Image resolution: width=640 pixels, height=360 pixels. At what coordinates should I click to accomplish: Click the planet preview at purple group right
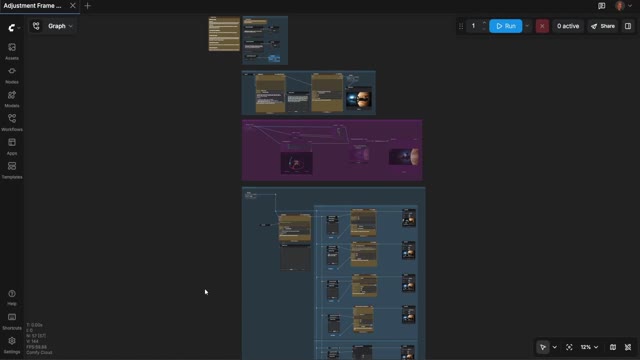[404, 157]
